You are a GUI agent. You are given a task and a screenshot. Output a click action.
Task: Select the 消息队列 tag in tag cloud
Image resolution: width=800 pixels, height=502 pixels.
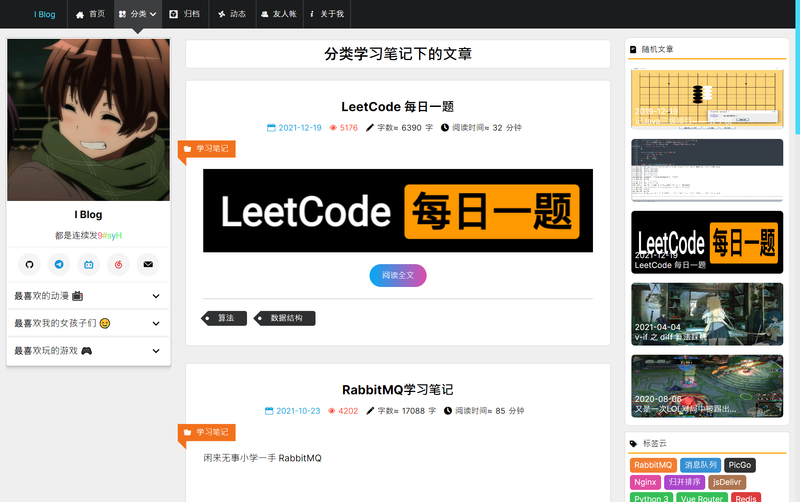point(701,465)
